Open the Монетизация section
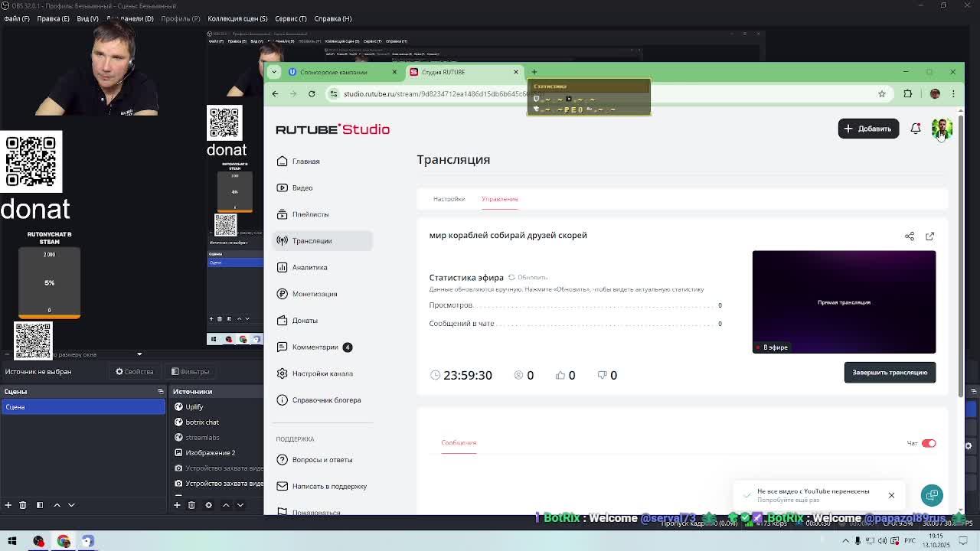This screenshot has width=980, height=551. (x=307, y=294)
